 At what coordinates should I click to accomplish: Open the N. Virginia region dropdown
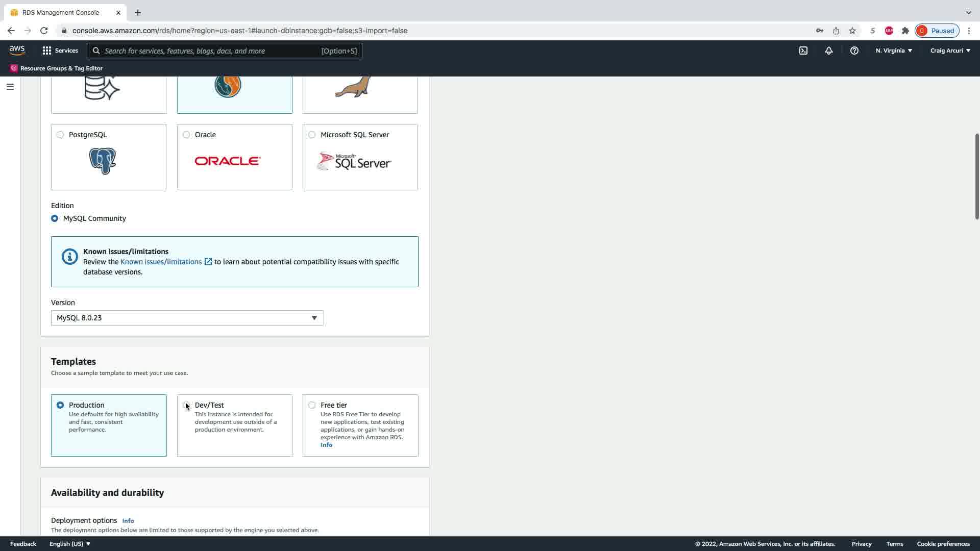click(894, 51)
